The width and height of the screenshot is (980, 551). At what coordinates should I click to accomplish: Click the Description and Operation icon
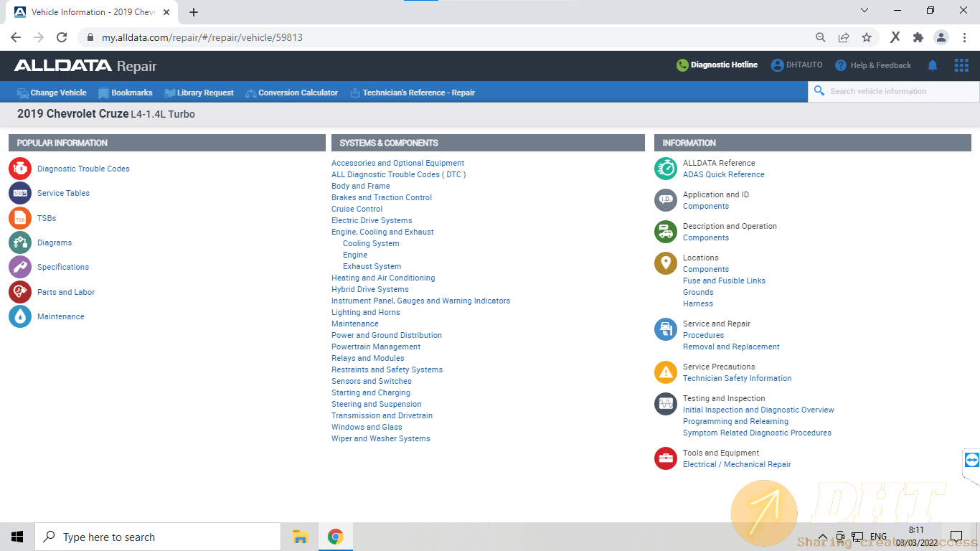[666, 232]
